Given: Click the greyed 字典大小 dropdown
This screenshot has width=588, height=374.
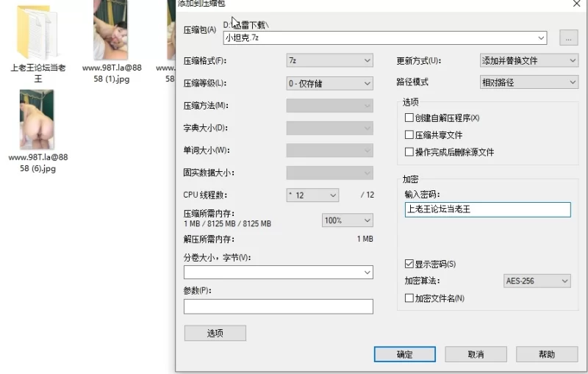Looking at the screenshot, I should click(329, 128).
